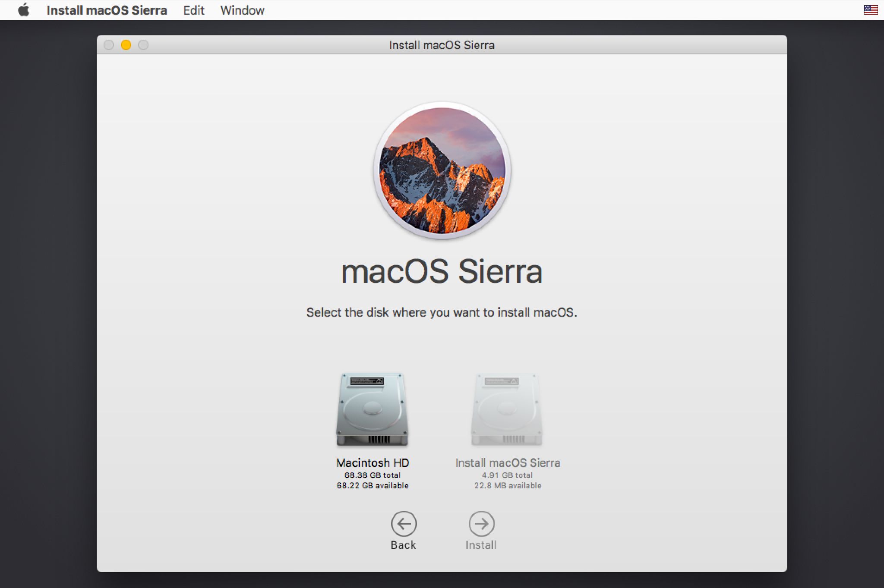Click the Macintosh HD name label

[x=373, y=463]
